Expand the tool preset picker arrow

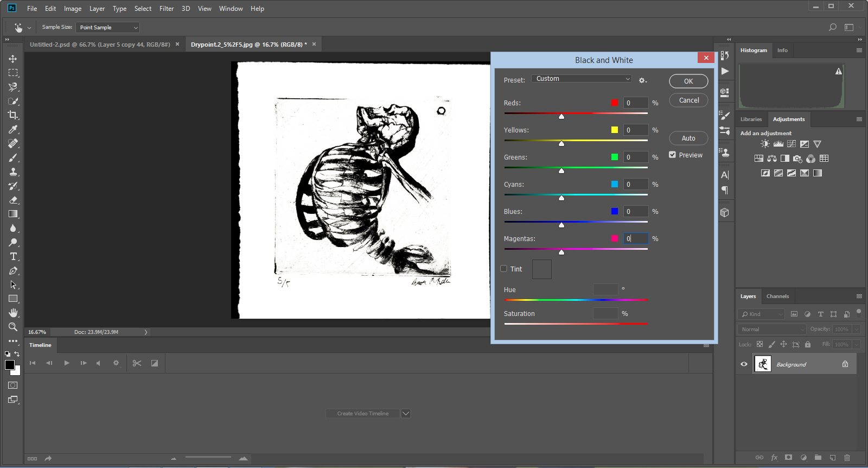pyautogui.click(x=29, y=27)
